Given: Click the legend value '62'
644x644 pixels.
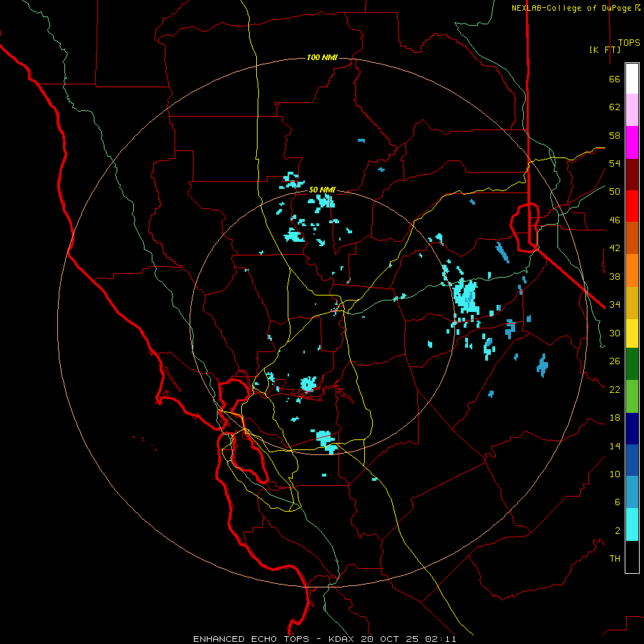Looking at the screenshot, I should coord(615,107).
